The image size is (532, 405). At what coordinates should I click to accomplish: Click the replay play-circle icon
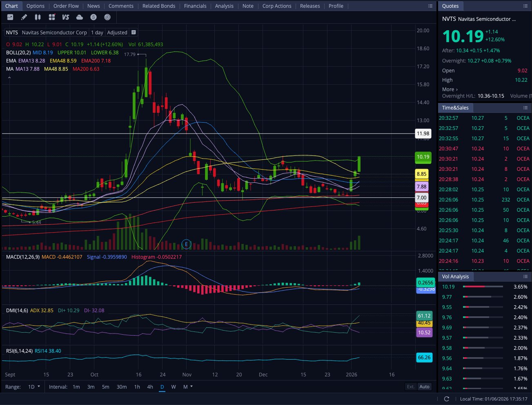(107, 17)
